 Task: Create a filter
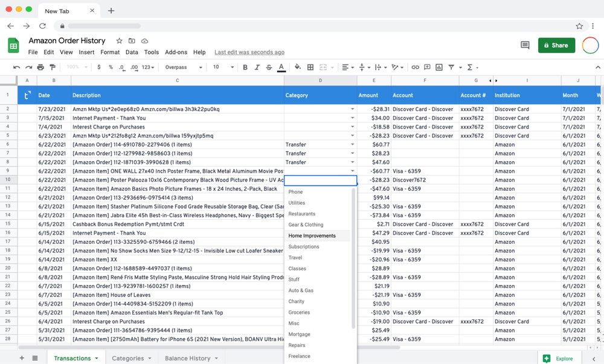pyautogui.click(x=451, y=68)
